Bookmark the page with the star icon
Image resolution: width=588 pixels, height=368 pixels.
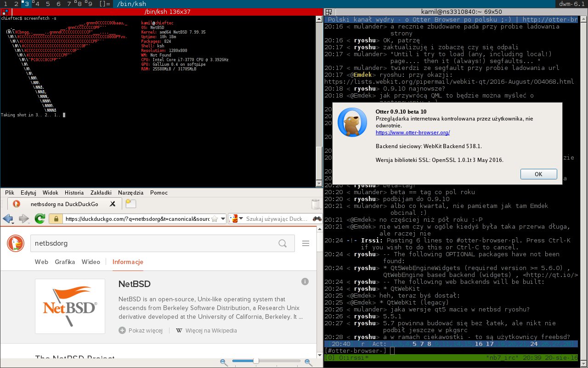coord(214,219)
